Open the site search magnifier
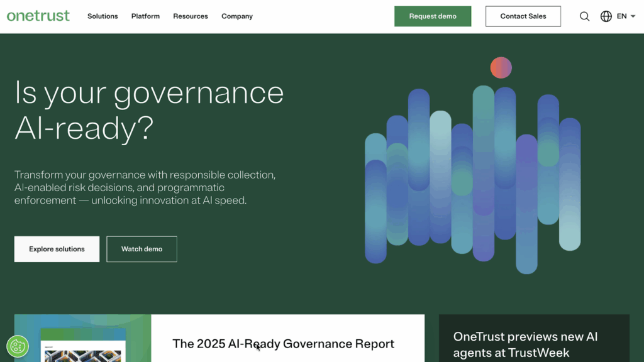 pos(584,16)
